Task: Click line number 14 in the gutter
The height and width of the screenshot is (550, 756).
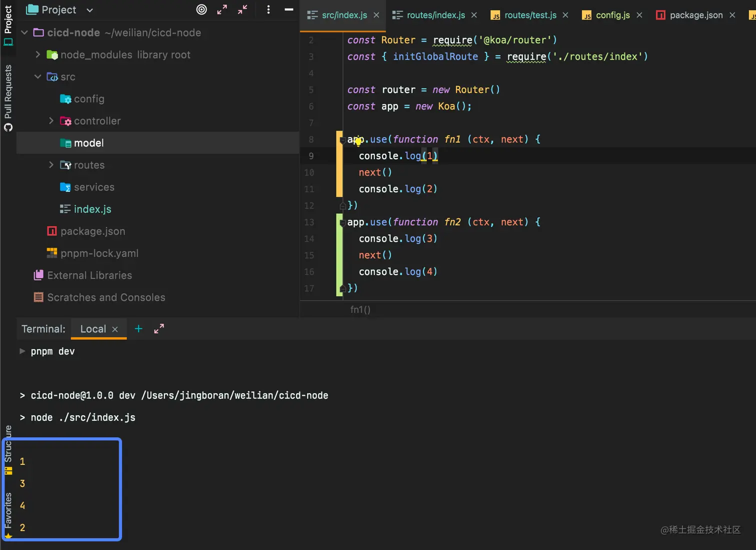Action: [309, 239]
